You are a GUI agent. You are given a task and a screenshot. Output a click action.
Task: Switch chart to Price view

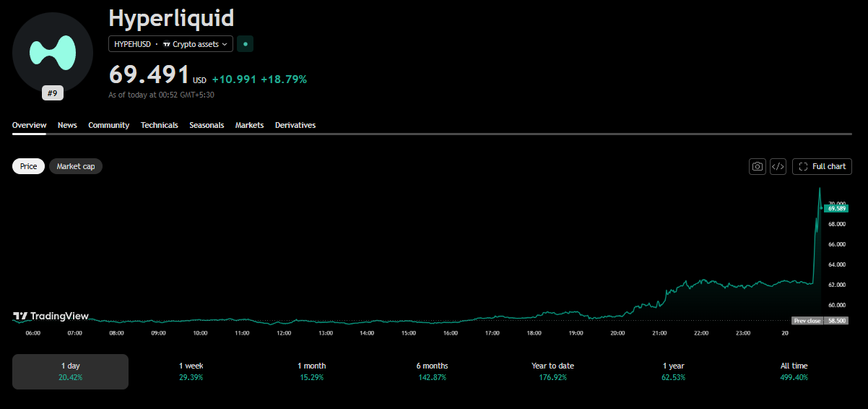[29, 166]
